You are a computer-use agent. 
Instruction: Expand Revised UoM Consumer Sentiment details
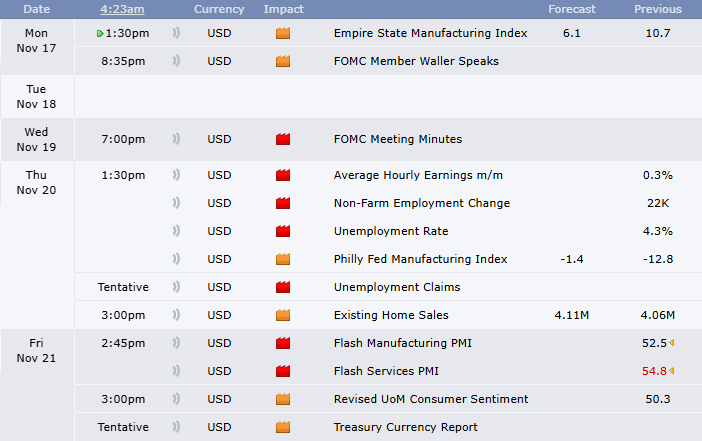tap(430, 399)
